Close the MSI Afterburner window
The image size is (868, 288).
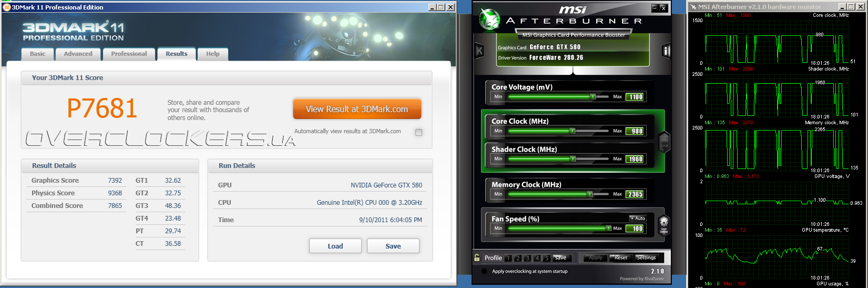click(663, 8)
